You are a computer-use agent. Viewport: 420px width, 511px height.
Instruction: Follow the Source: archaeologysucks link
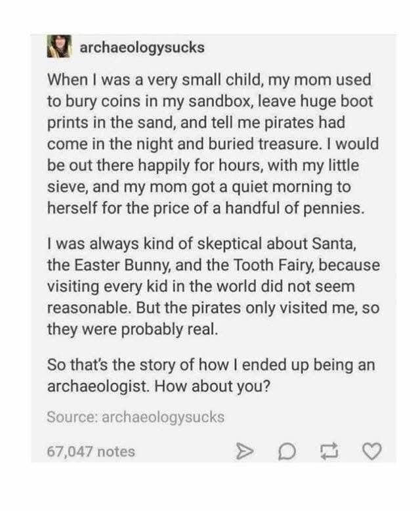pyautogui.click(x=135, y=416)
